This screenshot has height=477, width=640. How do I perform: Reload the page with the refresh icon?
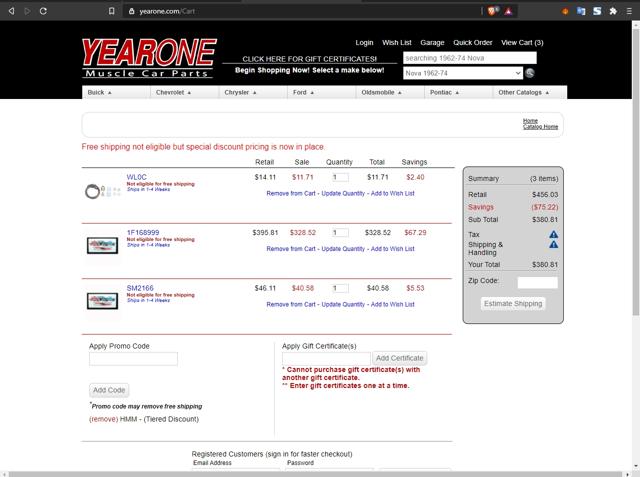43,11
